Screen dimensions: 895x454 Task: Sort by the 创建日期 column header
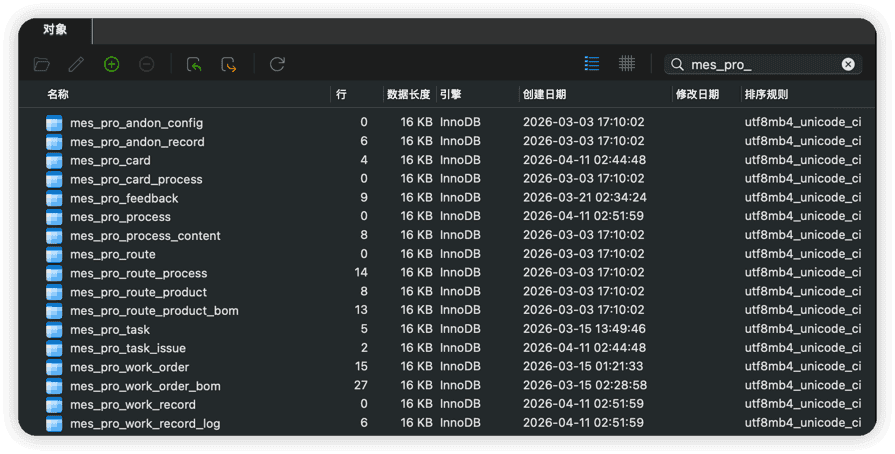point(544,95)
